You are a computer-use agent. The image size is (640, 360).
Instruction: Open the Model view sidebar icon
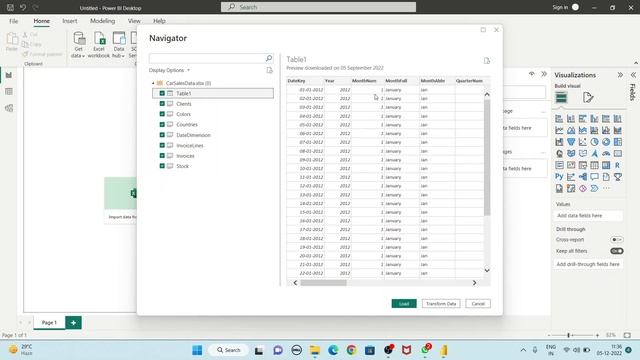(9, 108)
